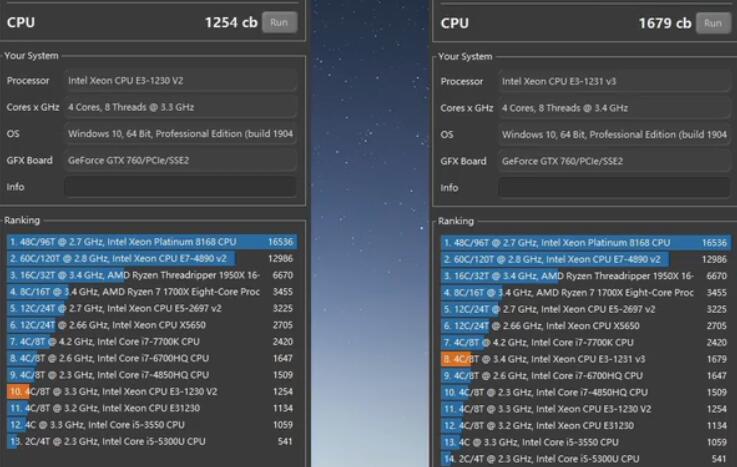Select i7-4850HQ row in left ranking
737x467 pixels.
click(x=151, y=375)
